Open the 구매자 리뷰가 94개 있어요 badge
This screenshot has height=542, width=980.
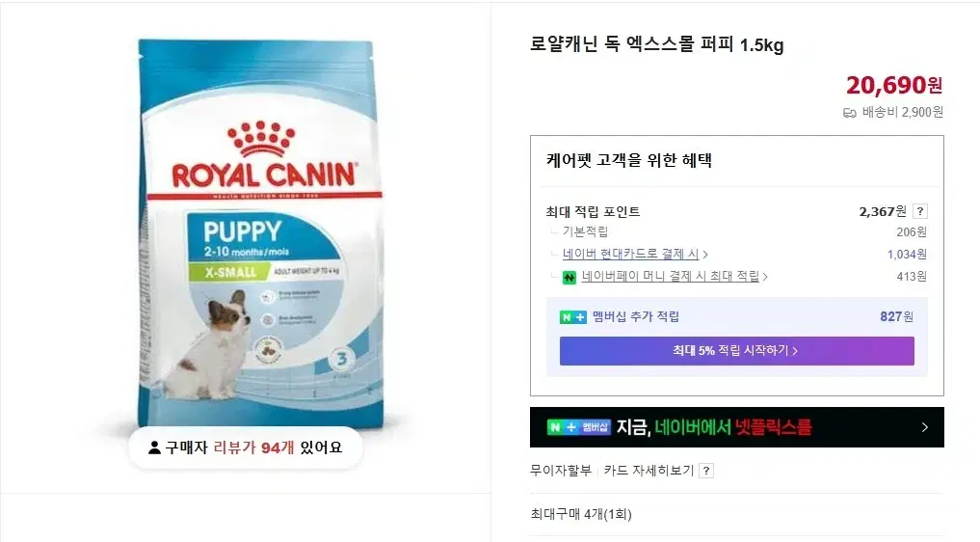pyautogui.click(x=245, y=447)
